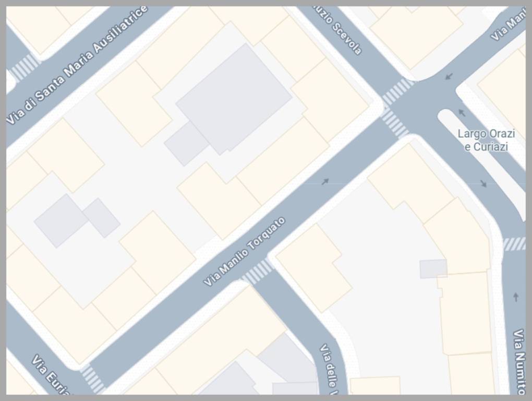Viewport: 532px width, 401px height.
Task: Click the Via Numitore street label
Action: (x=519, y=362)
